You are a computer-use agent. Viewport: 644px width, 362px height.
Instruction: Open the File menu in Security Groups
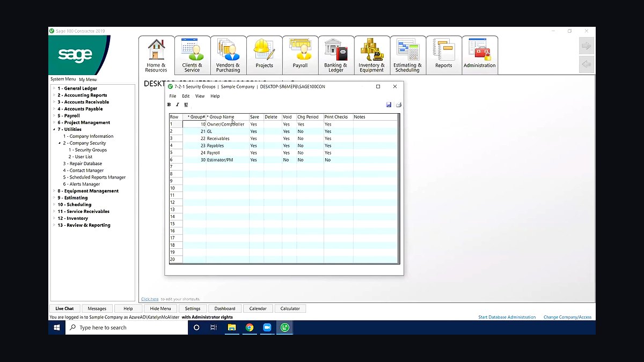173,96
